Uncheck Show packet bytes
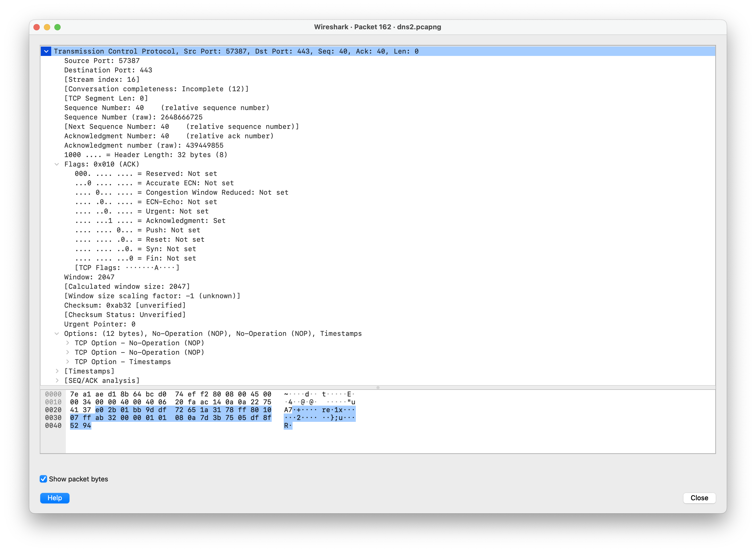 [43, 479]
